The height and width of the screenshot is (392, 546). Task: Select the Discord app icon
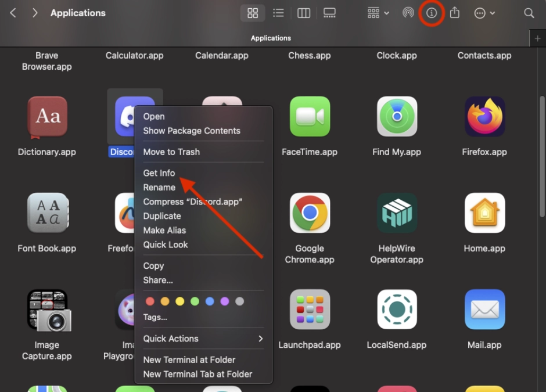(125, 116)
